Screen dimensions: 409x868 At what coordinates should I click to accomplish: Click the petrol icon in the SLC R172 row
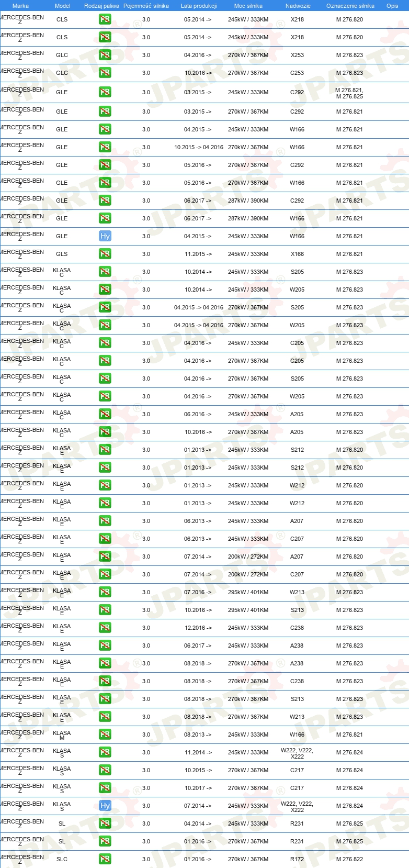[105, 859]
